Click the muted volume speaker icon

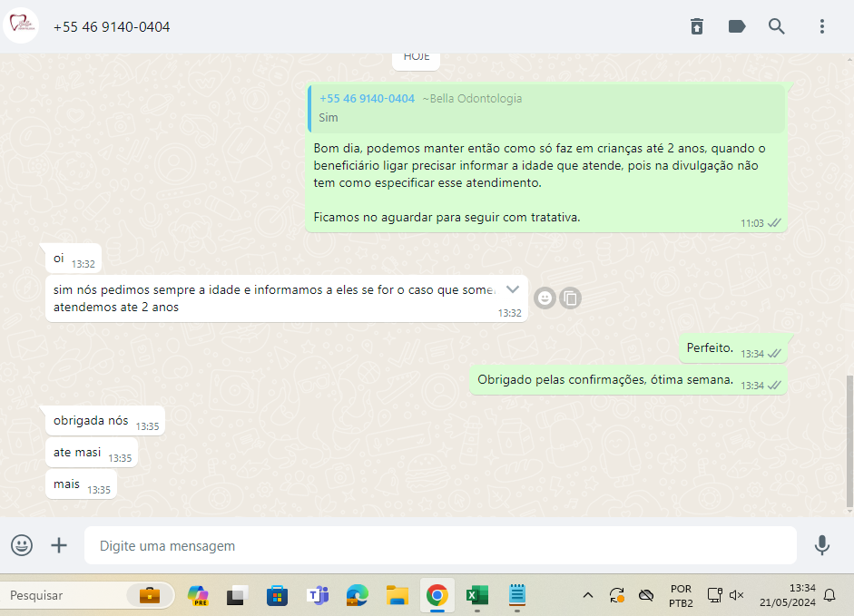(x=736, y=595)
